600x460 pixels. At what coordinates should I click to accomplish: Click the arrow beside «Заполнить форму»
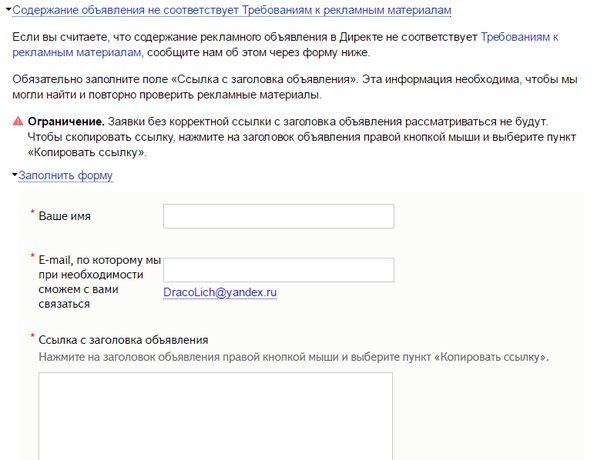[13, 176]
